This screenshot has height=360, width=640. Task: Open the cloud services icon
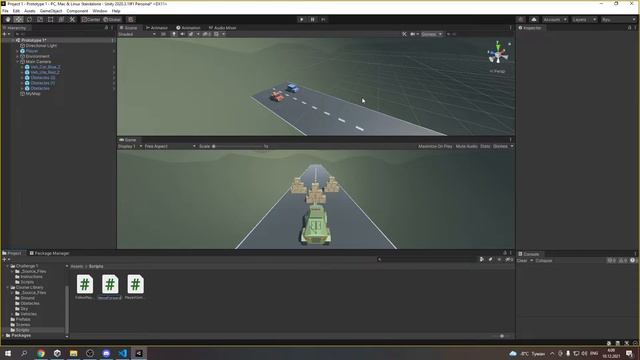[534, 20]
